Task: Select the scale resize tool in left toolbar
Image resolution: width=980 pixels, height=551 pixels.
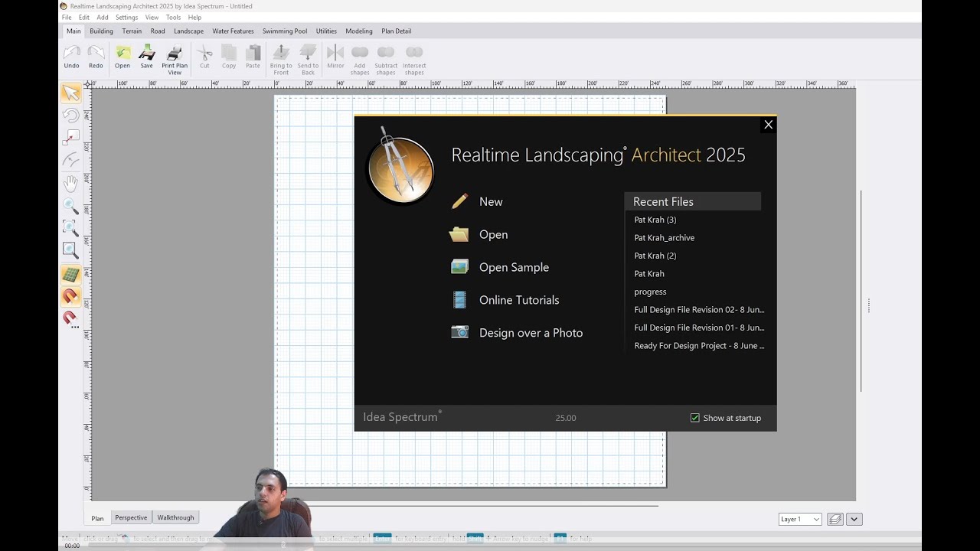Action: coord(70,138)
